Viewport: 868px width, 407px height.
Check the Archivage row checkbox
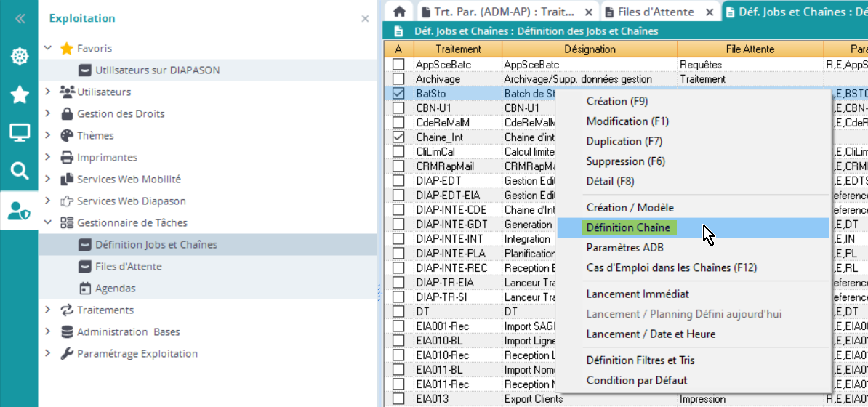coord(398,79)
